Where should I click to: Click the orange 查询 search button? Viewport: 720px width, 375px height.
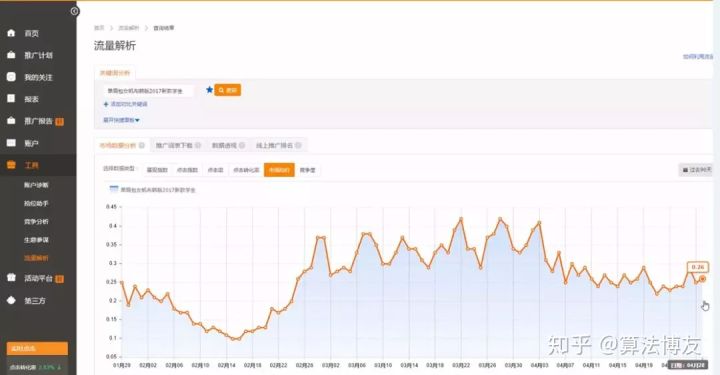pos(228,90)
